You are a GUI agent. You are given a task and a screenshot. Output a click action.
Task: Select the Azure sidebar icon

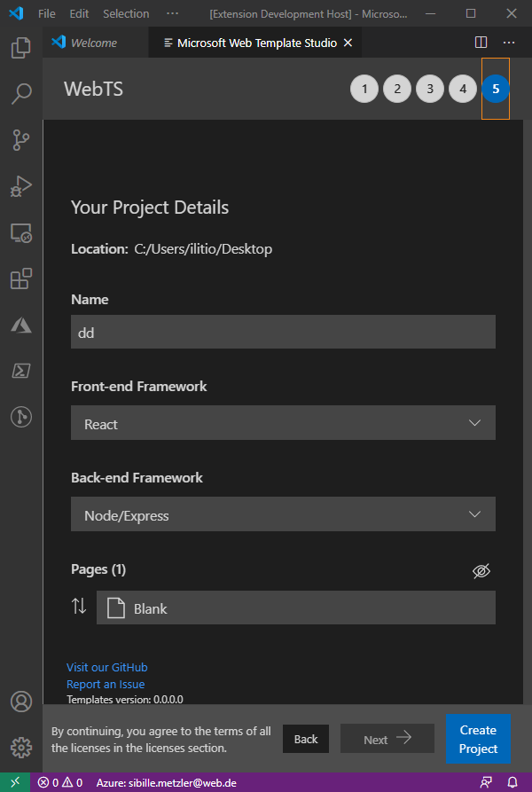(x=21, y=325)
